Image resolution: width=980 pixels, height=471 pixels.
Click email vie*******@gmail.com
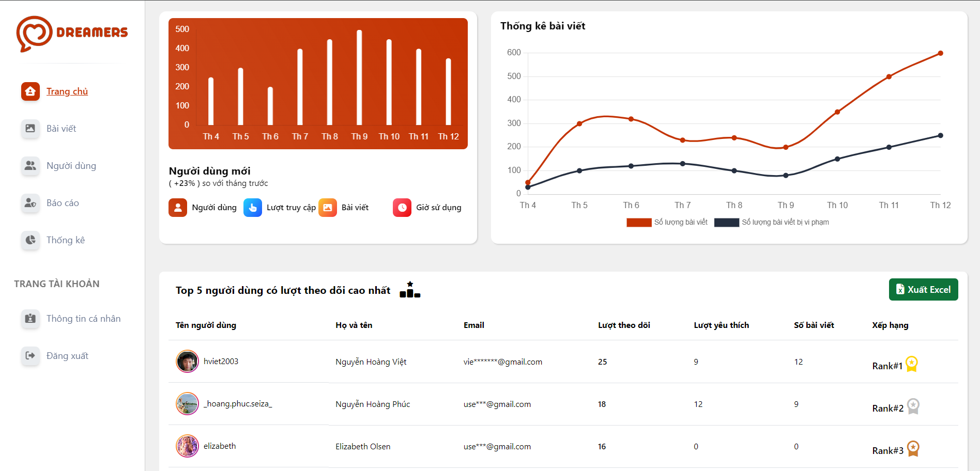(503, 362)
